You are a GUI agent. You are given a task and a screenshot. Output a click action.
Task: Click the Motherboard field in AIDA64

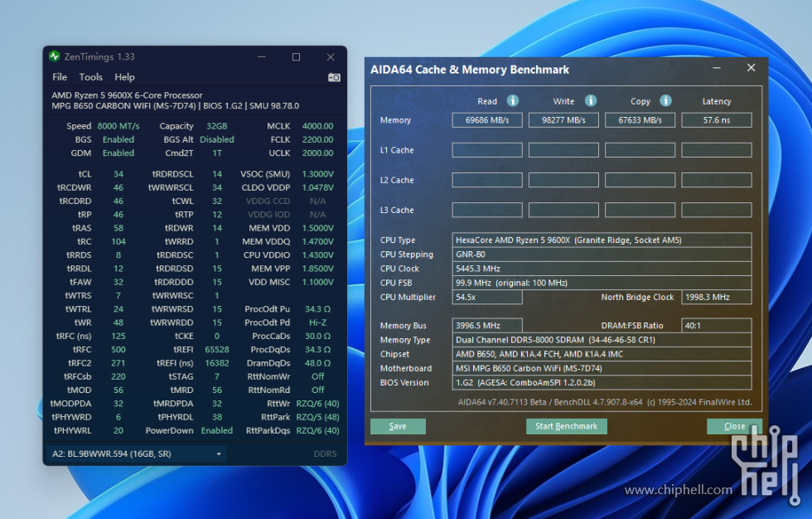602,368
